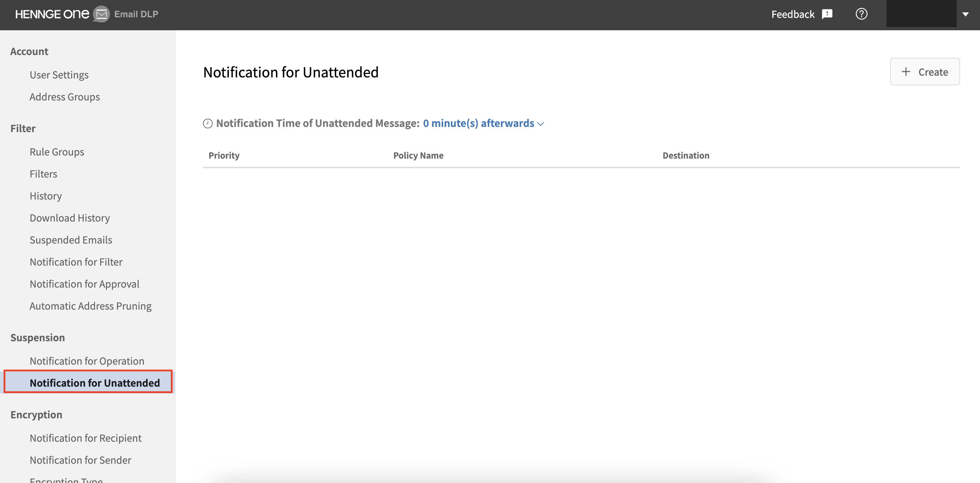Screen dimensions: 980x483
Task: Open Notification for Recipient under Encryption
Action: [85, 438]
